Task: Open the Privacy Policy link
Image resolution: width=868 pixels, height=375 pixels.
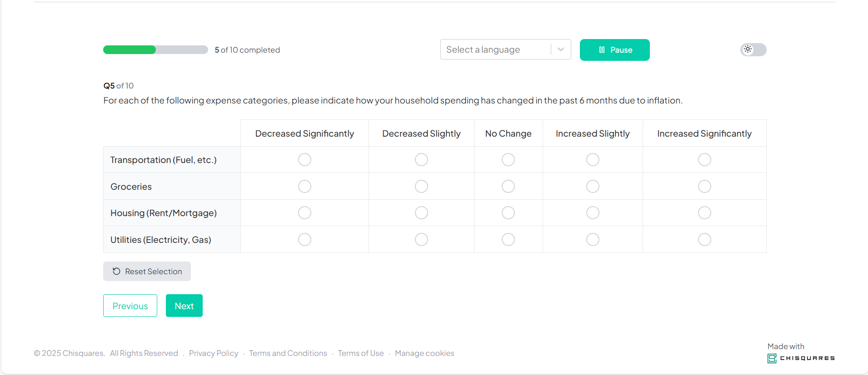Action: tap(214, 353)
